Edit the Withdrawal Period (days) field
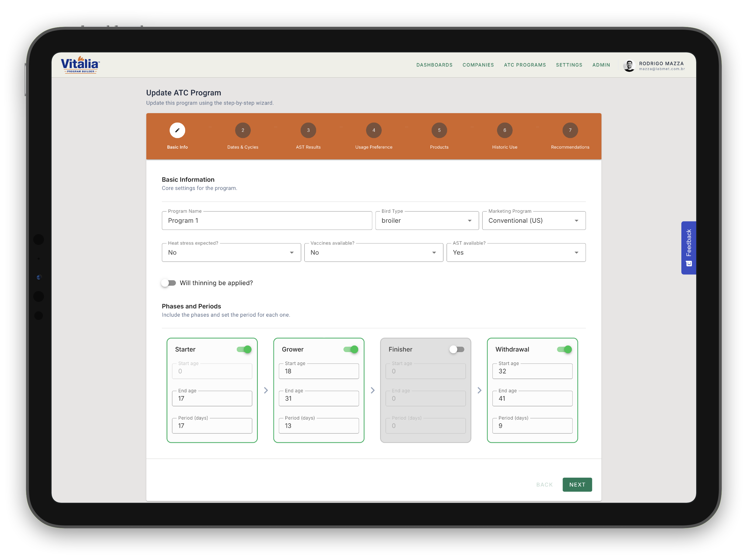This screenshot has width=751, height=560. pos(532,426)
